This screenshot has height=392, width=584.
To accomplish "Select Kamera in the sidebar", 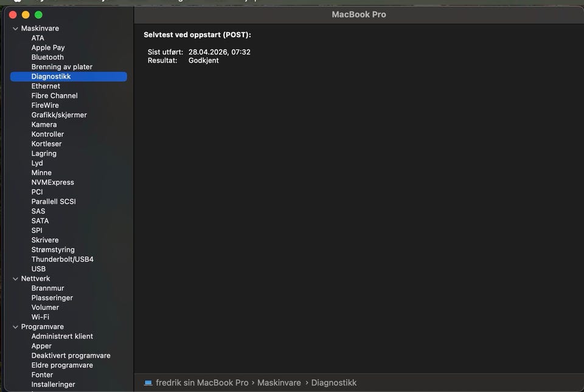I will coord(44,125).
